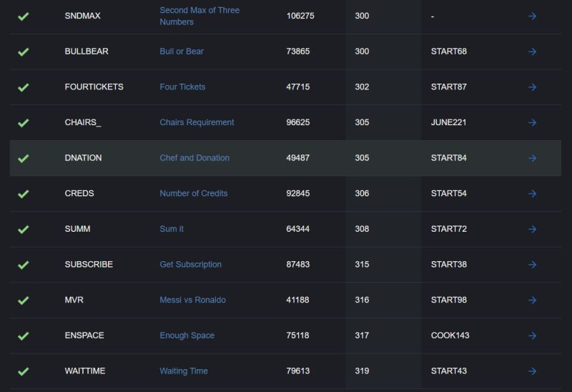Click the WAITTIME problem code

[x=84, y=371]
